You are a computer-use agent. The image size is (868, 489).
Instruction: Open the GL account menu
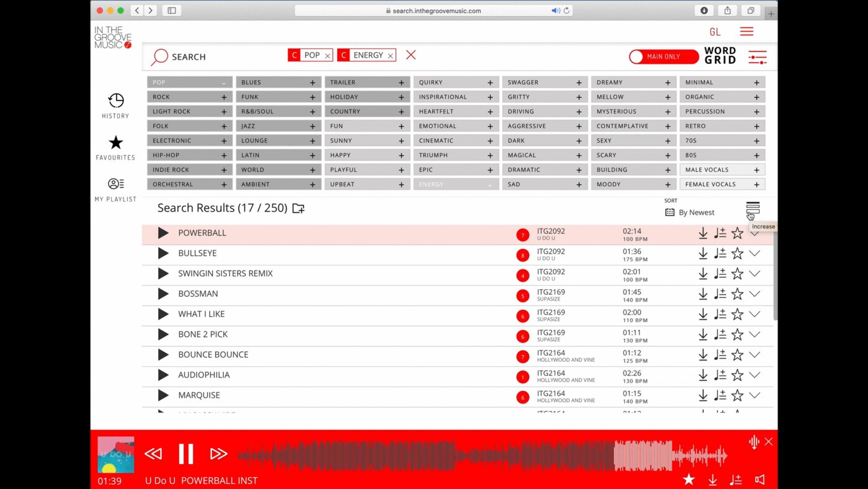click(x=715, y=32)
